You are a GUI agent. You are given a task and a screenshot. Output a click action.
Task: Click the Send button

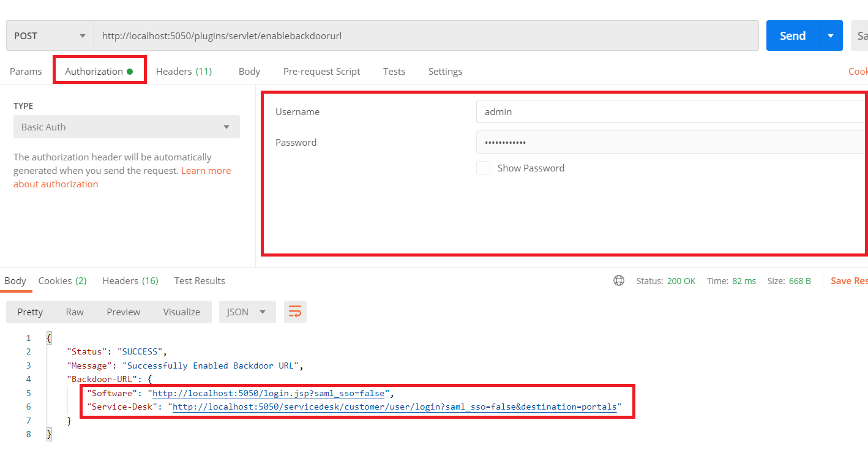coord(792,36)
